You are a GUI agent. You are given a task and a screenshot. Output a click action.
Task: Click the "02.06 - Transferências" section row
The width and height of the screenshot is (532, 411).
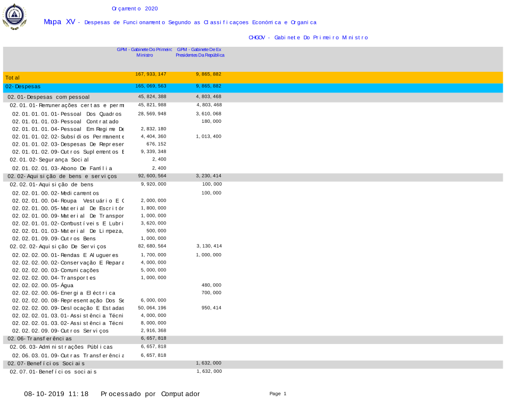(x=40, y=339)
